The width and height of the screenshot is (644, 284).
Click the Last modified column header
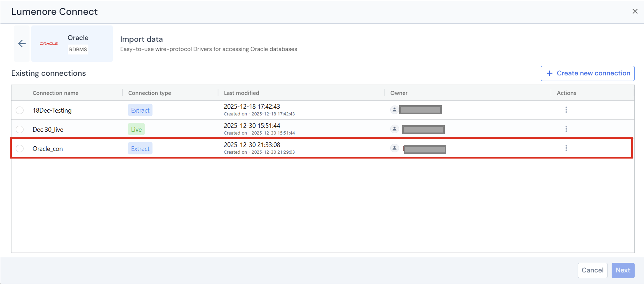tap(241, 93)
